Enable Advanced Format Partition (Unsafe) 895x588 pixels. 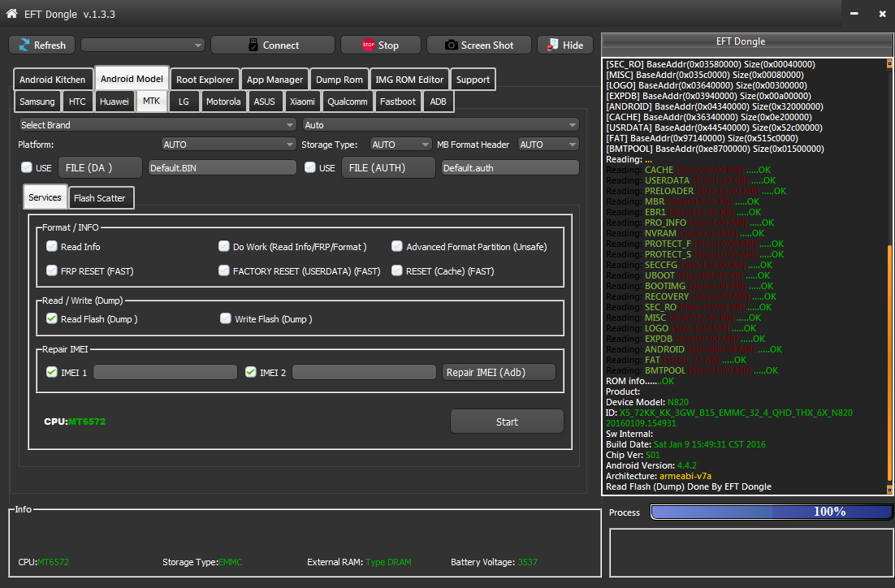click(x=396, y=246)
